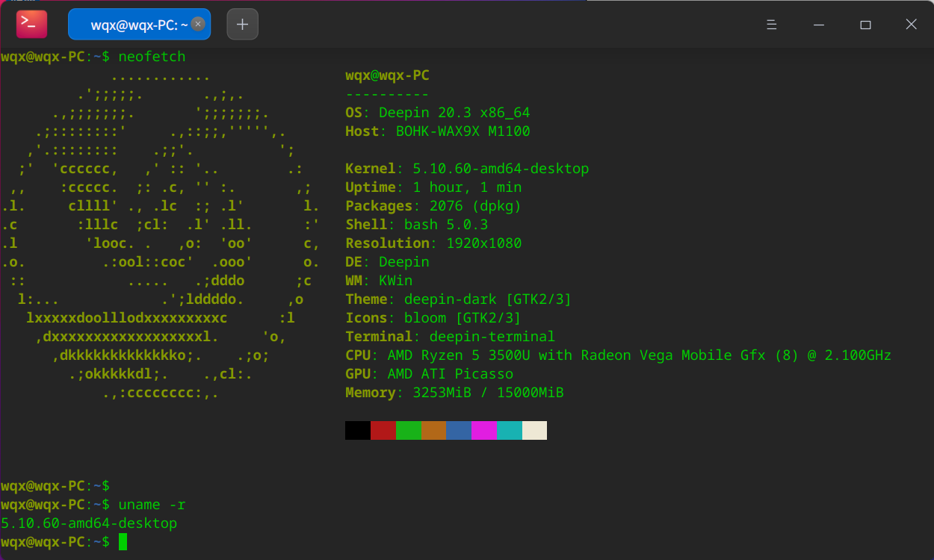Viewport: 934px width, 560px height.
Task: Click the black swatch in neofetch palette
Action: pos(357,430)
